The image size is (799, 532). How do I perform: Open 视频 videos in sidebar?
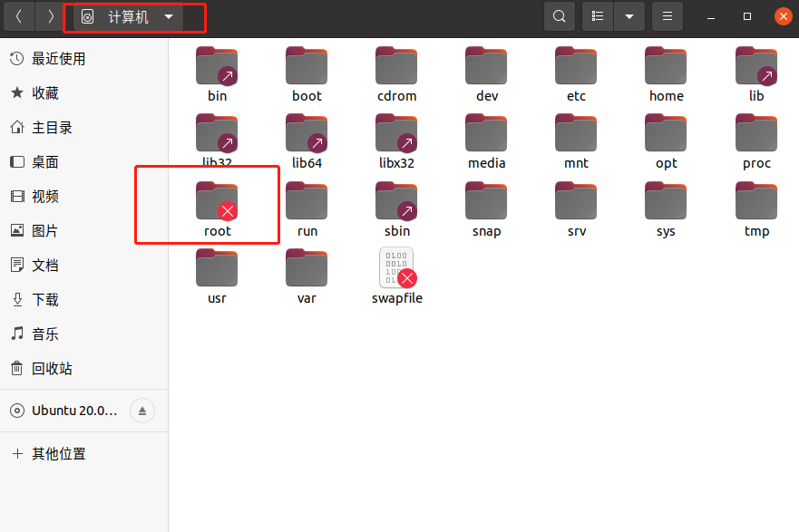pos(84,197)
